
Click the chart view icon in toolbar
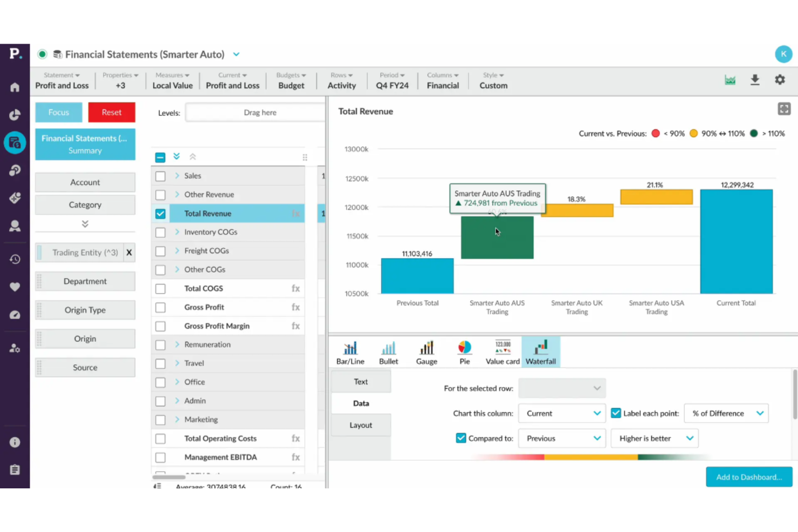tap(730, 80)
